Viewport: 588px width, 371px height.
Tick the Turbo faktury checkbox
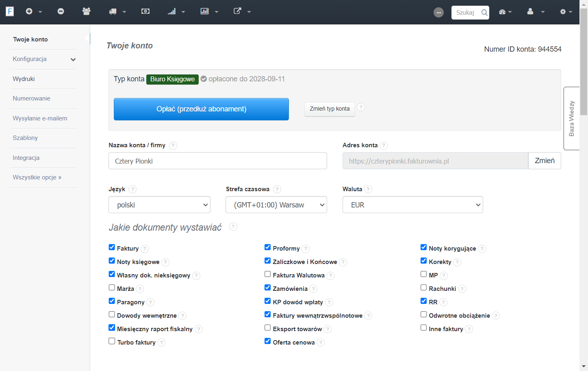(x=112, y=341)
